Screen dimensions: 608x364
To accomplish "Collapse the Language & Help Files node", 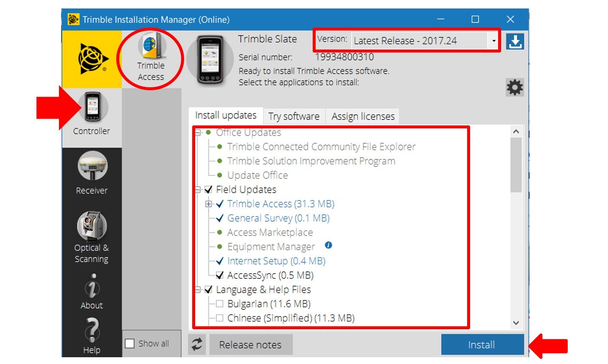I will click(x=198, y=290).
